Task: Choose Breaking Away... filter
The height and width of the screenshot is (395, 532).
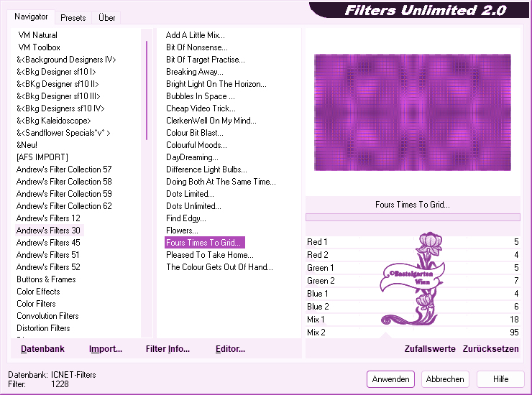Action: coord(194,72)
